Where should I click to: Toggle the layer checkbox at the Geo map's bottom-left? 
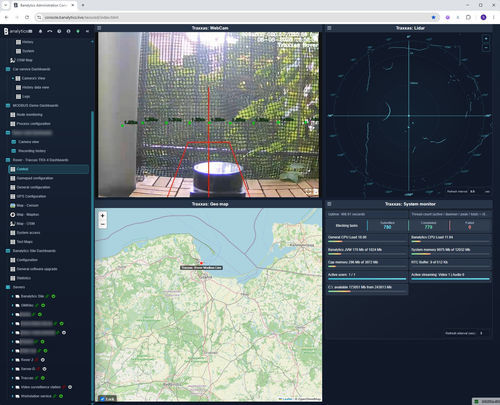(x=103, y=398)
